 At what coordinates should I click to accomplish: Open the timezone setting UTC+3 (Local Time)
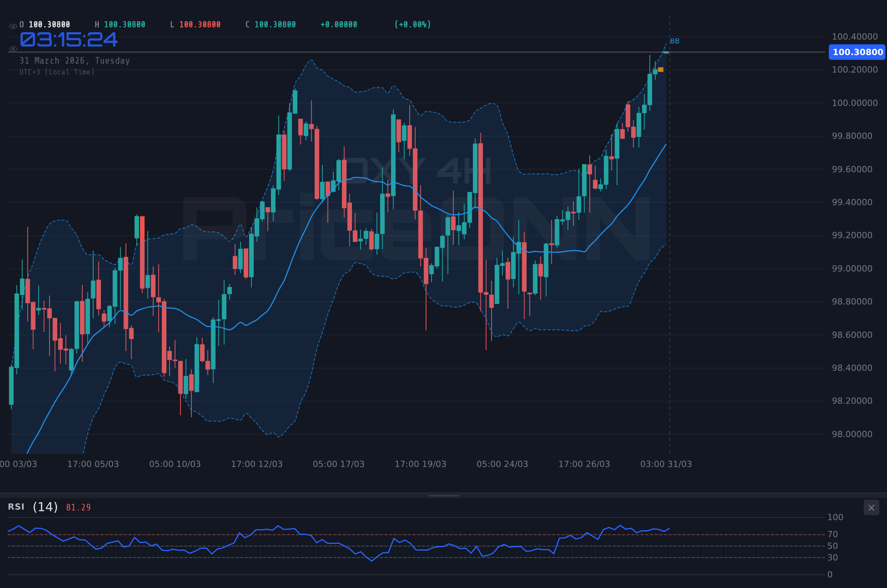click(x=57, y=72)
